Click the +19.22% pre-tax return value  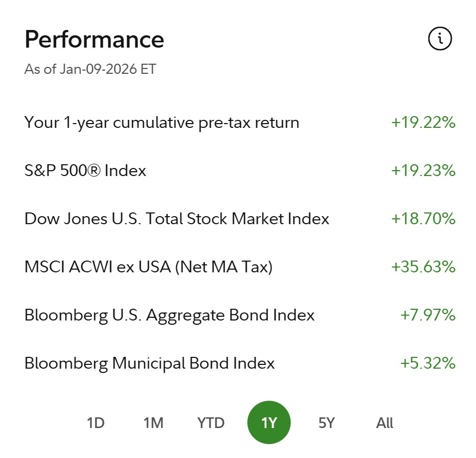tap(423, 123)
